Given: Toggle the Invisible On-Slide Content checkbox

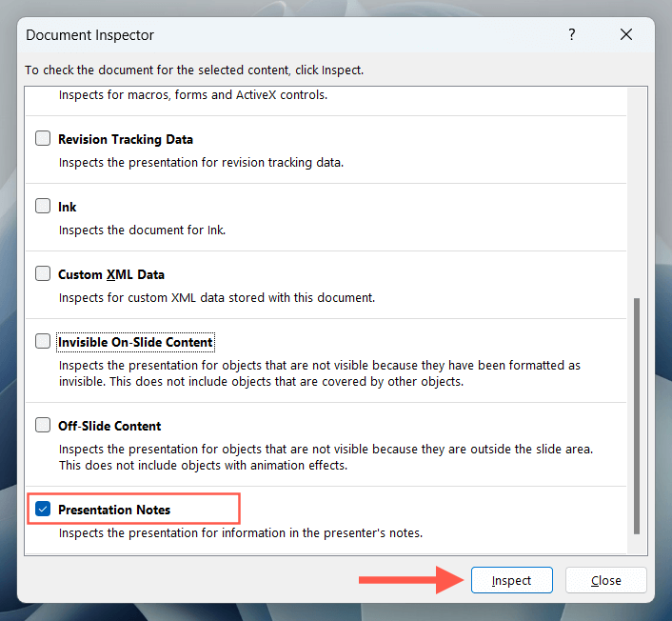Looking at the screenshot, I should 43,342.
